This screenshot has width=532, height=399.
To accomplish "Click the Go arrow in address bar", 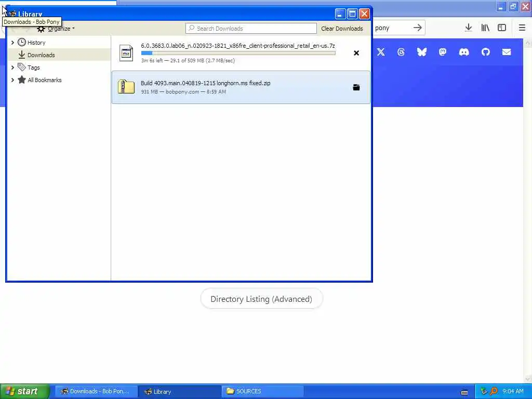I will tap(418, 28).
